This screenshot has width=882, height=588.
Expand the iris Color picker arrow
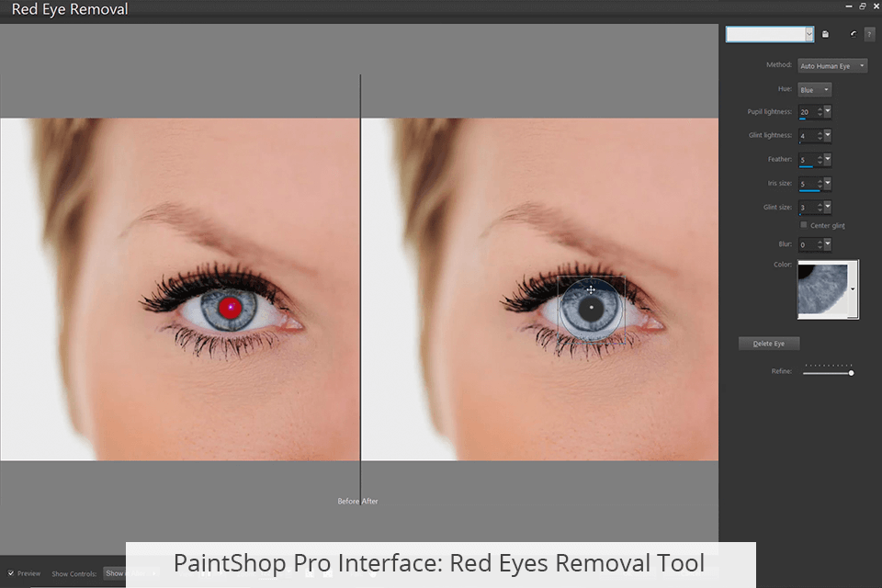point(853,289)
